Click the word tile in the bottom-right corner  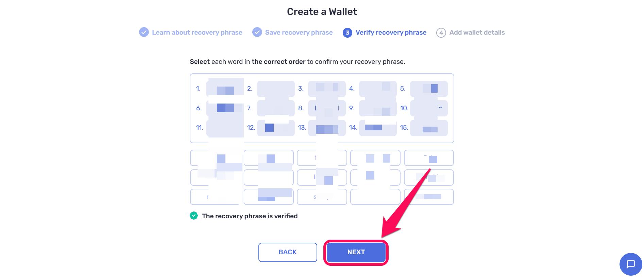(x=429, y=197)
